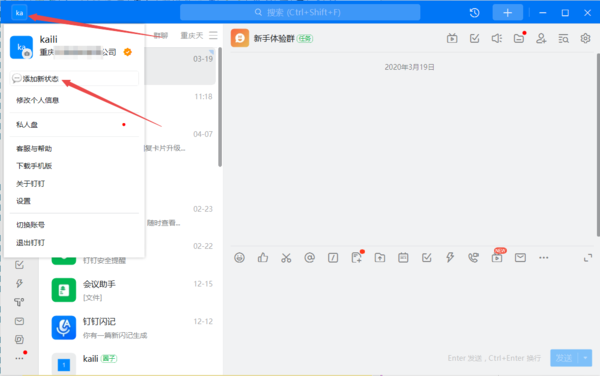Open group announcement speaker icon

coord(497,38)
